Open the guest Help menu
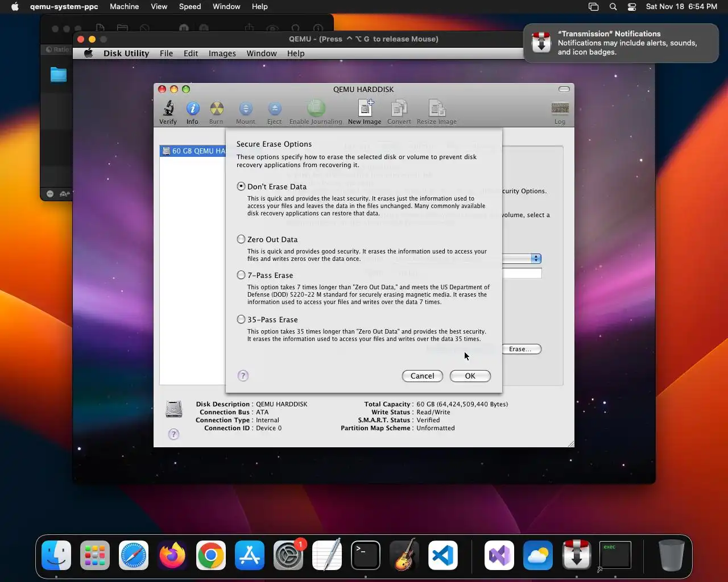 tap(296, 53)
